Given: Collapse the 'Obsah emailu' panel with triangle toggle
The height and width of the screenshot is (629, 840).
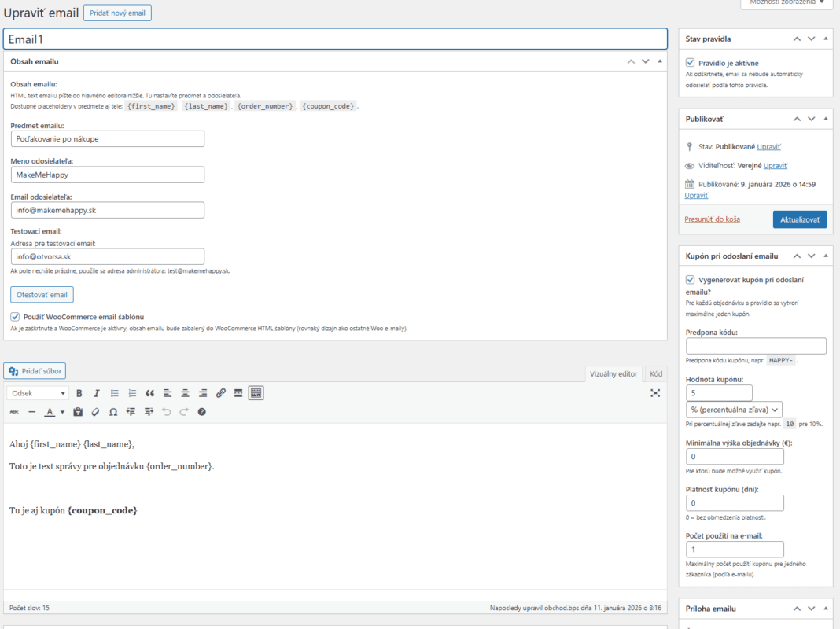Looking at the screenshot, I should [x=660, y=61].
